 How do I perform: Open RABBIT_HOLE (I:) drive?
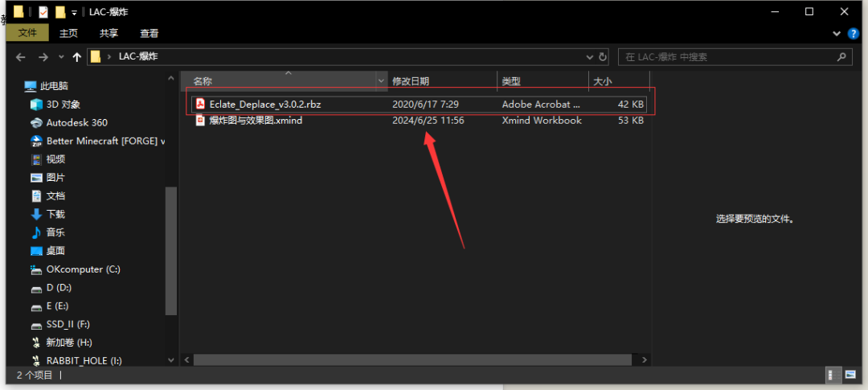(84, 360)
